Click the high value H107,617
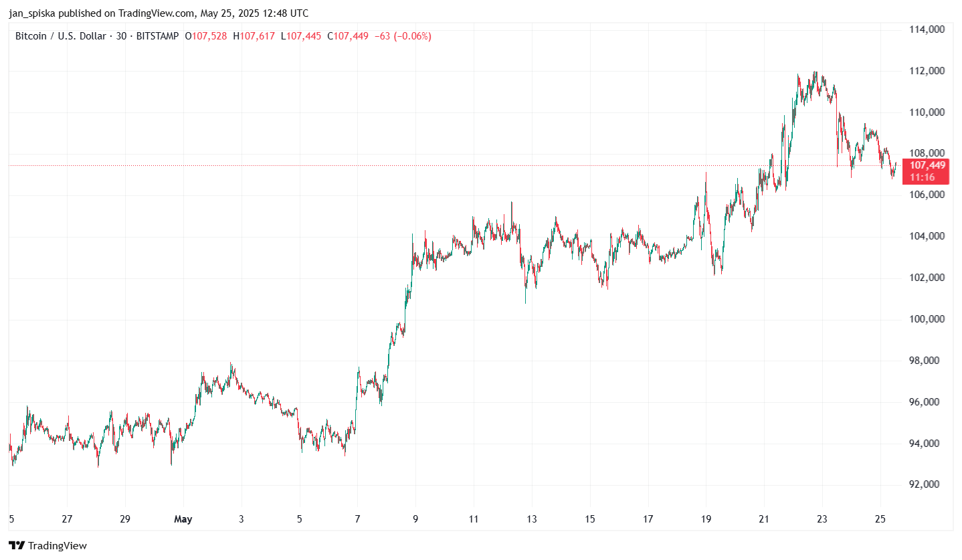962x560 pixels. point(254,36)
